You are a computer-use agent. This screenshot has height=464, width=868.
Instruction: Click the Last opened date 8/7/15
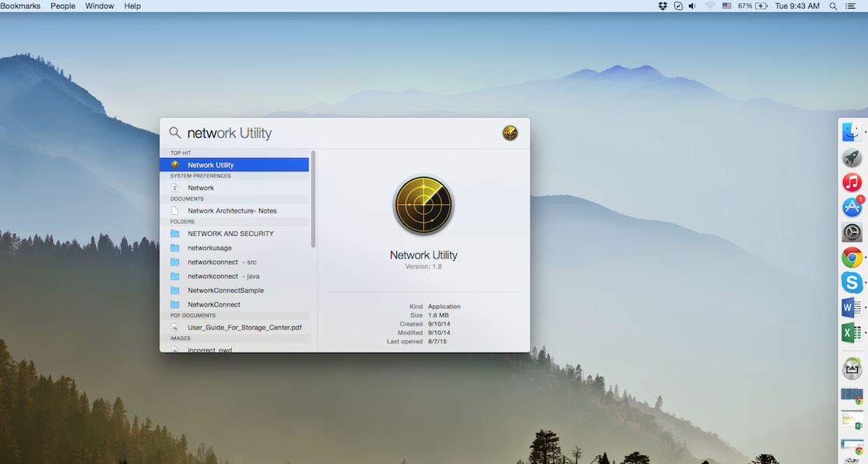coord(438,342)
